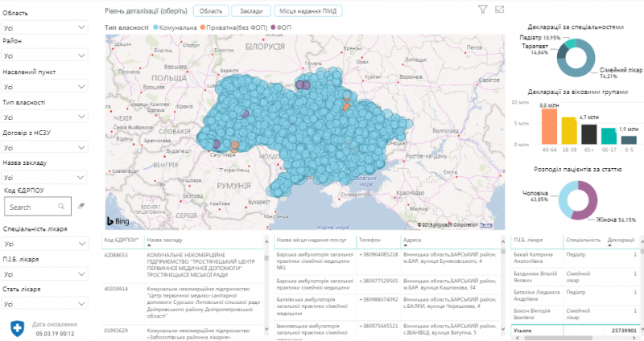Screen dimensions: 644x341
Task: Clear search with the eraser icon
Action: 81,206
